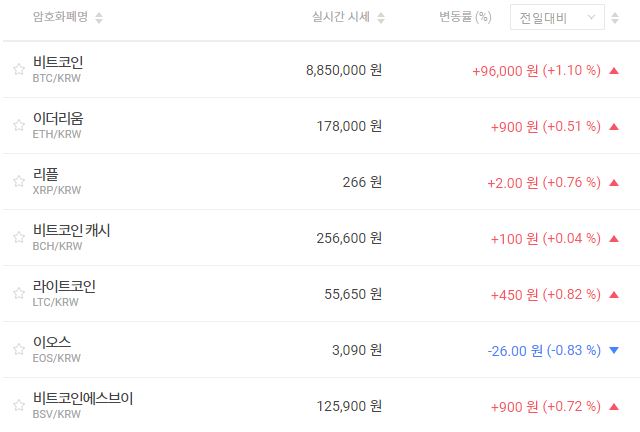Click the 실시간 시세 column header
The image size is (640, 432).
click(341, 17)
